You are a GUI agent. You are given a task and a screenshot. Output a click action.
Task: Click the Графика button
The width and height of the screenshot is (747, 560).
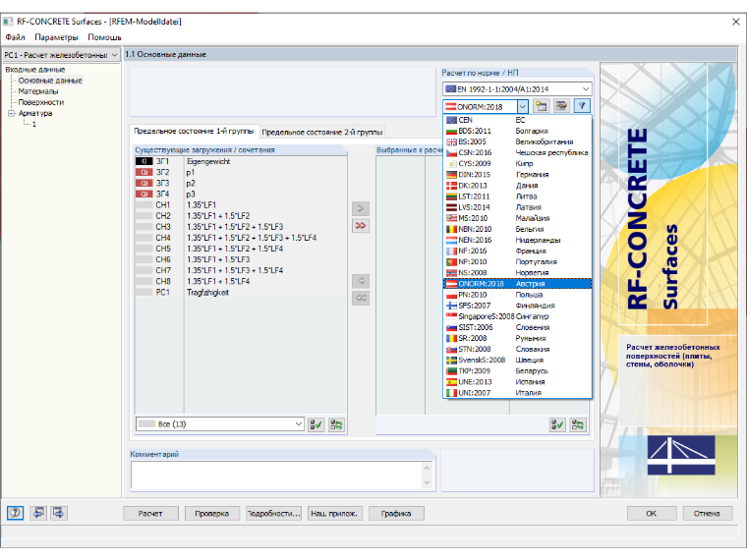[396, 513]
